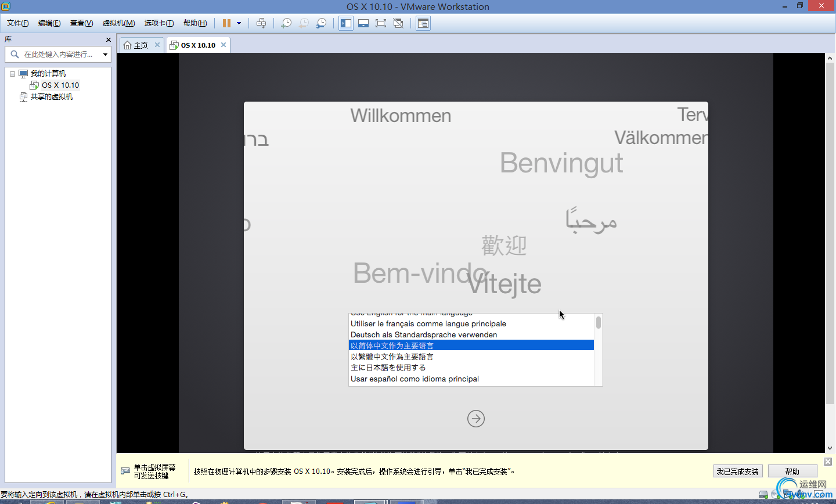Enter full screen mode
Viewport: 836px width, 504px height.
pyautogui.click(x=381, y=23)
